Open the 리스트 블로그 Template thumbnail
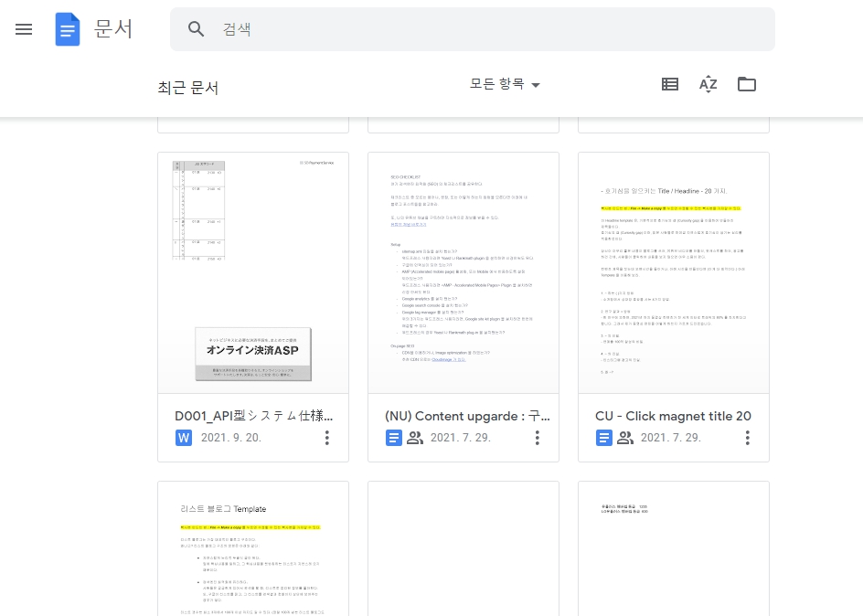Screen dimensions: 863x616 coord(253,548)
